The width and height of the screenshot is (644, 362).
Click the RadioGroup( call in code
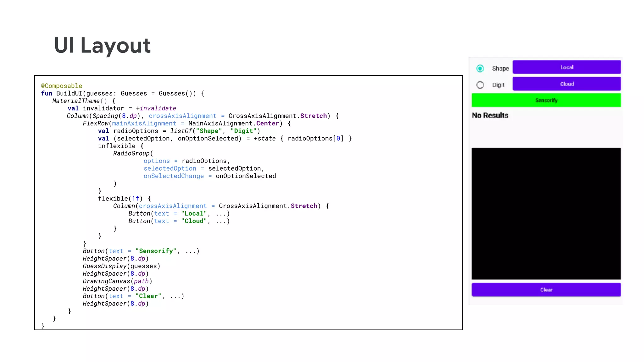(x=133, y=153)
